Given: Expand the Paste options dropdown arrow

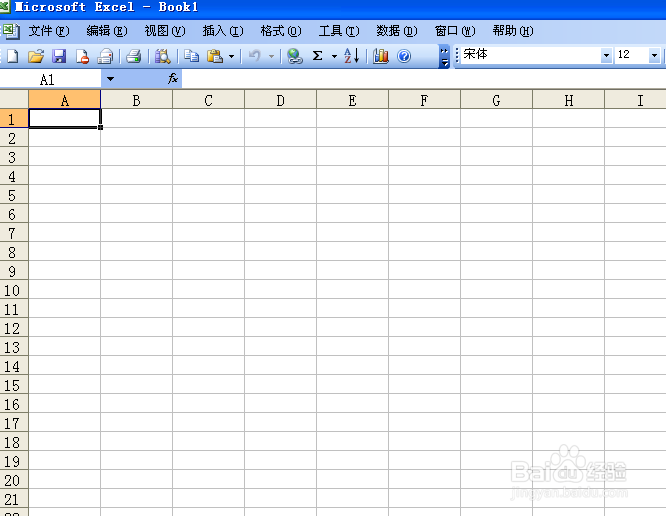Looking at the screenshot, I should click(x=231, y=56).
